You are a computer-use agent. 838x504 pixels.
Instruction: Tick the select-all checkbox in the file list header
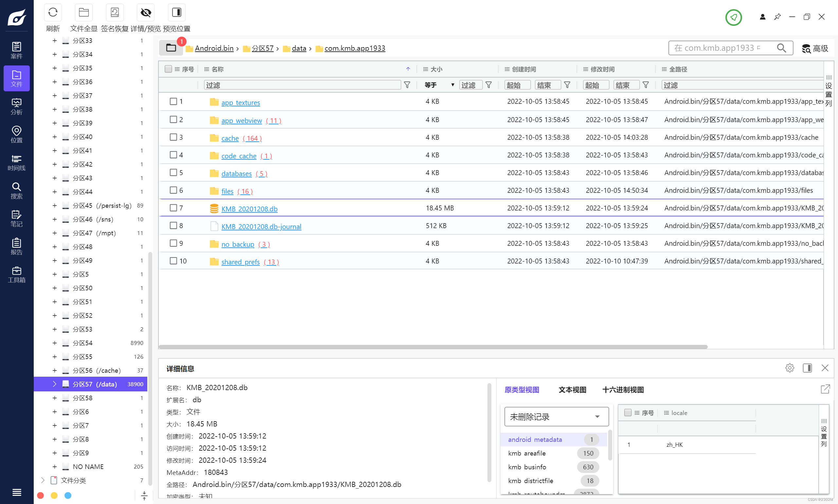tap(168, 69)
